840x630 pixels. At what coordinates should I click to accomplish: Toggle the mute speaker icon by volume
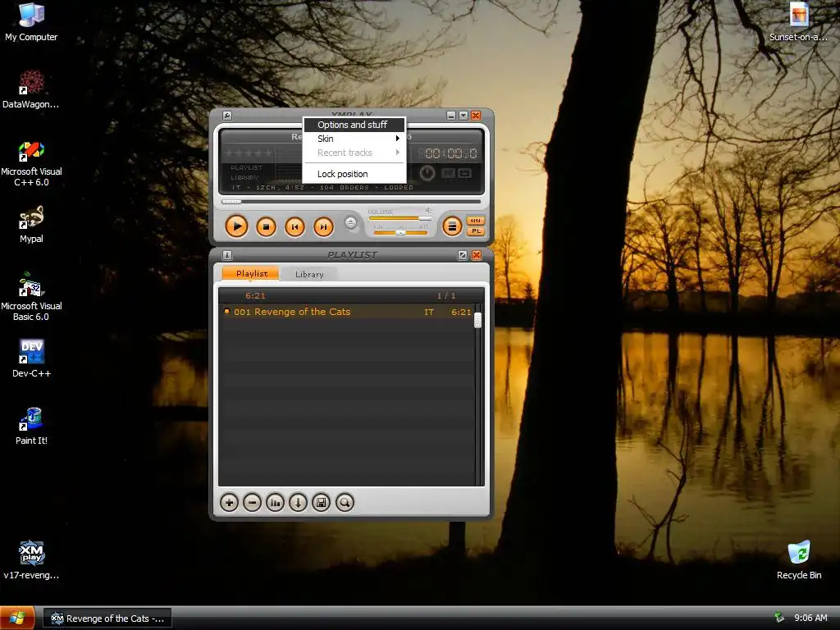click(x=428, y=210)
